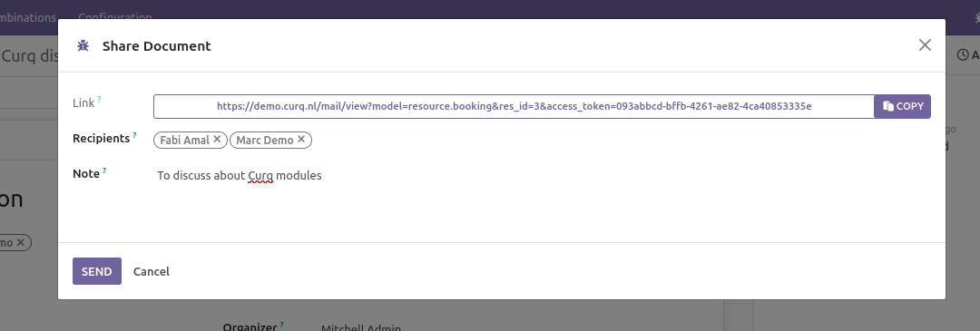
Task: Click the Organizer help icon in background form
Action: 282,325
